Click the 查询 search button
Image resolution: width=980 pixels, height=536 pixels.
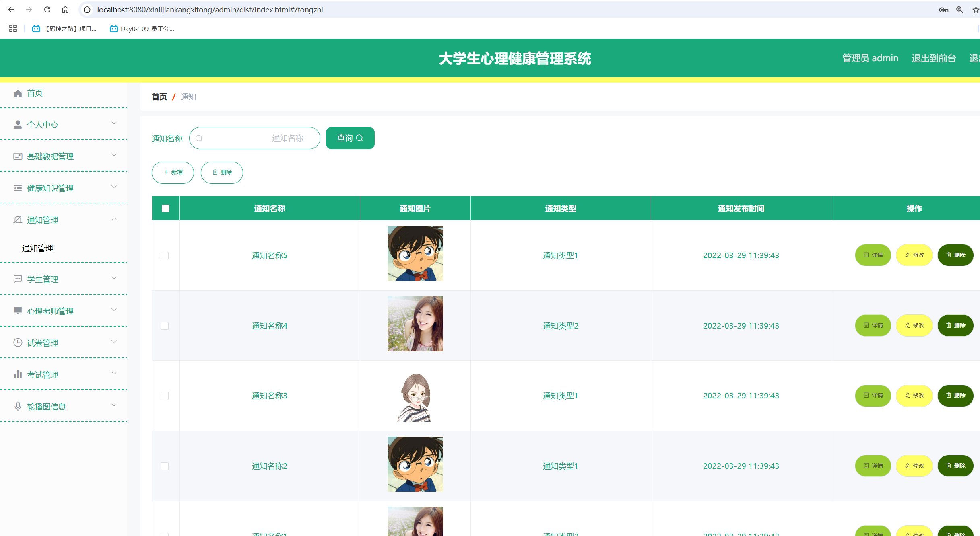pos(350,138)
